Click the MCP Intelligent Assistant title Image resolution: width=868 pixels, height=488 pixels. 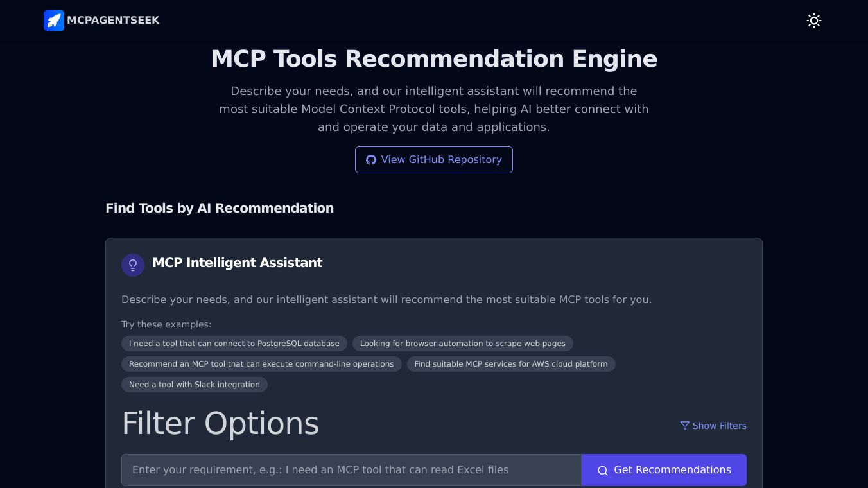238,263
